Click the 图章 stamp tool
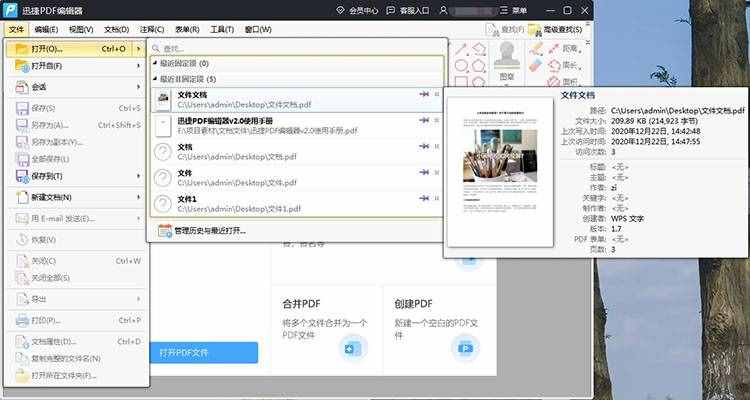This screenshot has height=400, width=750. point(507,61)
